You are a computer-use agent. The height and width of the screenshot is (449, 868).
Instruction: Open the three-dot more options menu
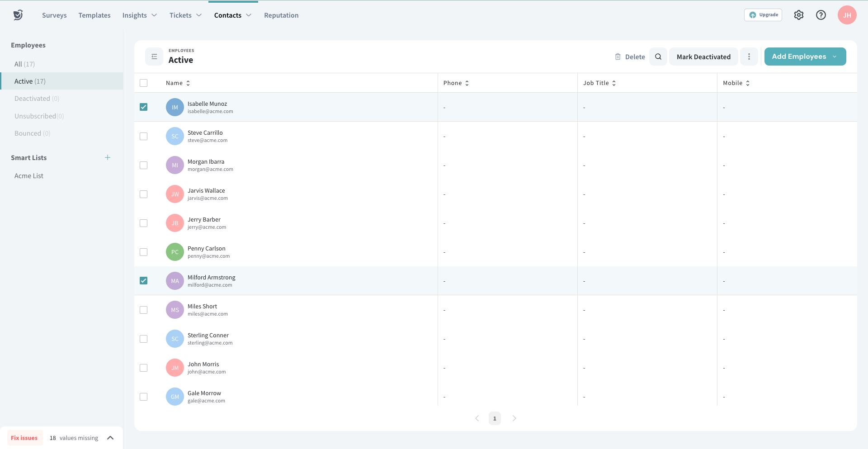pos(749,57)
